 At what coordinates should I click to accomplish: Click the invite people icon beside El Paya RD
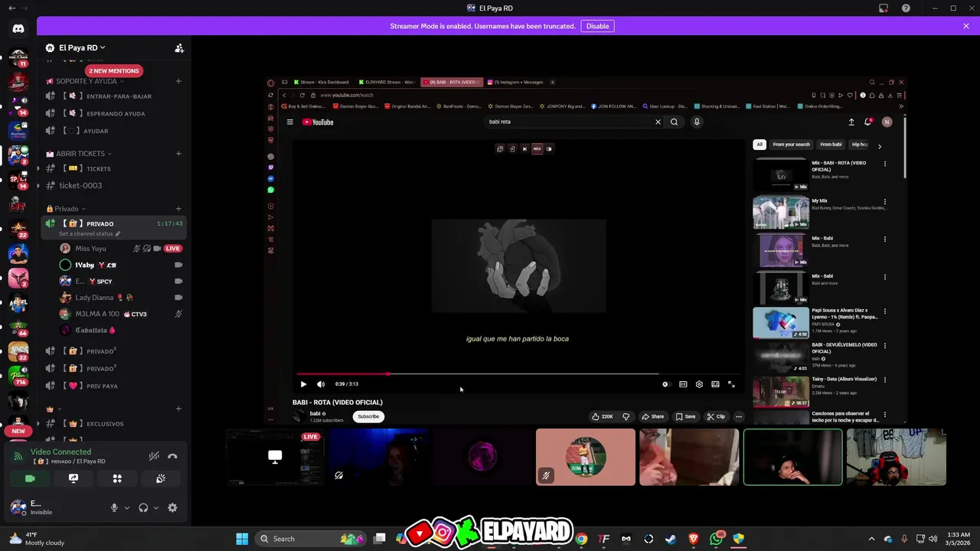point(179,48)
